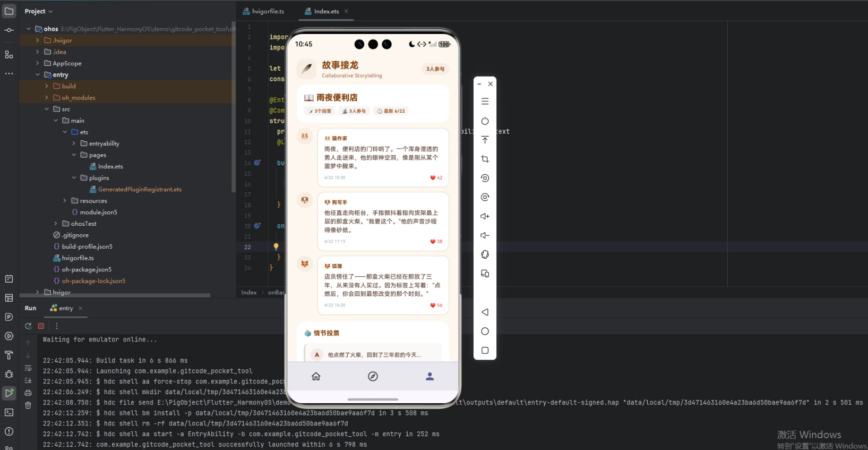This screenshot has width=868, height=450.
Task: Decrease emulator volume
Action: click(x=485, y=235)
